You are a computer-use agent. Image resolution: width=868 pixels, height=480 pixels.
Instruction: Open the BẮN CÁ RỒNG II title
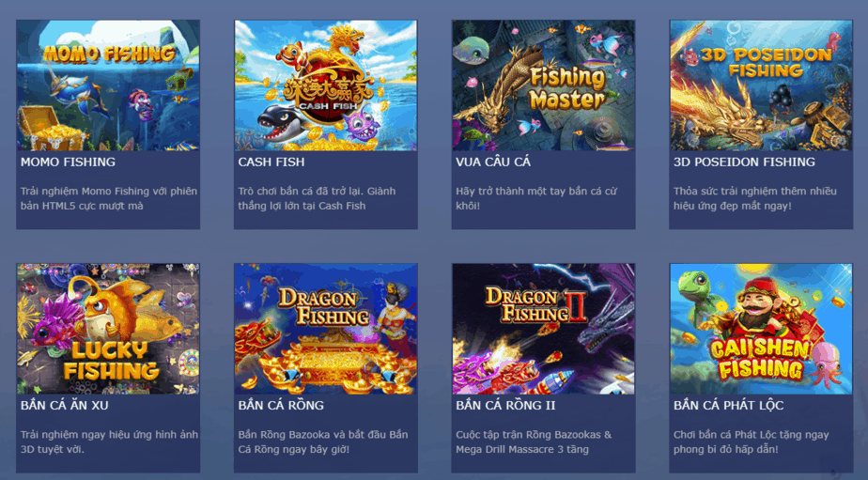coord(505,405)
